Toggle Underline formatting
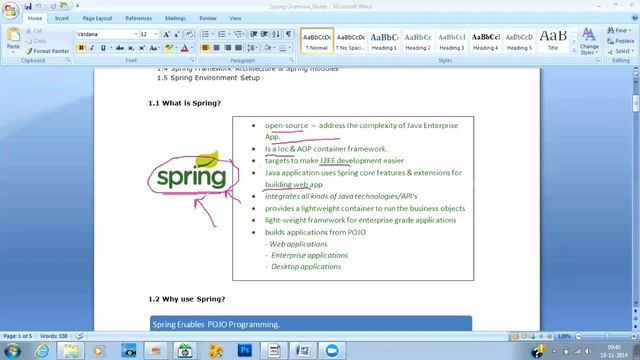640x360 pixels. click(x=103, y=48)
